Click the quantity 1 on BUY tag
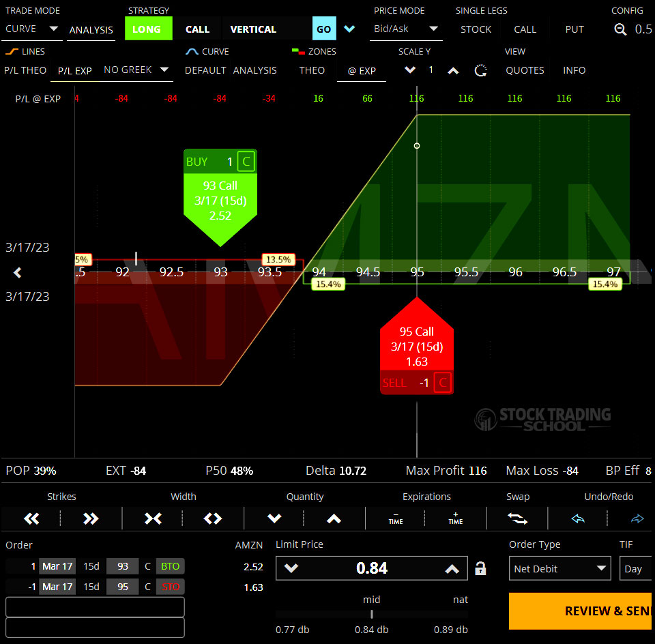The height and width of the screenshot is (644, 655). pos(229,162)
